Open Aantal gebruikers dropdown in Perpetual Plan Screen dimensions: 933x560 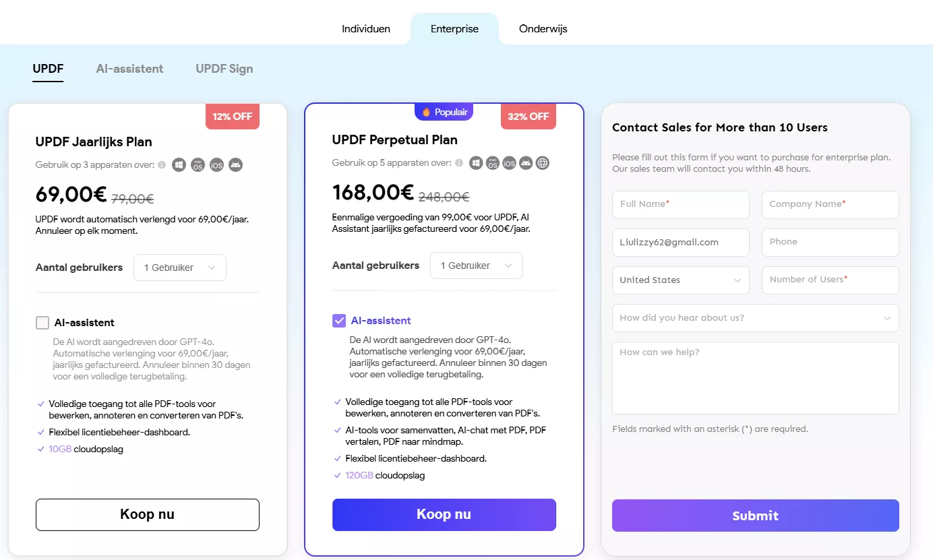pyautogui.click(x=477, y=266)
